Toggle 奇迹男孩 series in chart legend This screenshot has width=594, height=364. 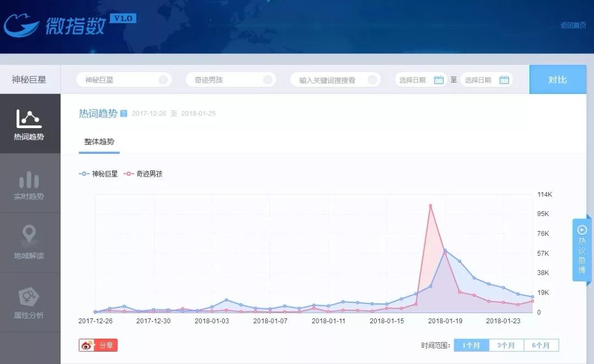pyautogui.click(x=143, y=174)
